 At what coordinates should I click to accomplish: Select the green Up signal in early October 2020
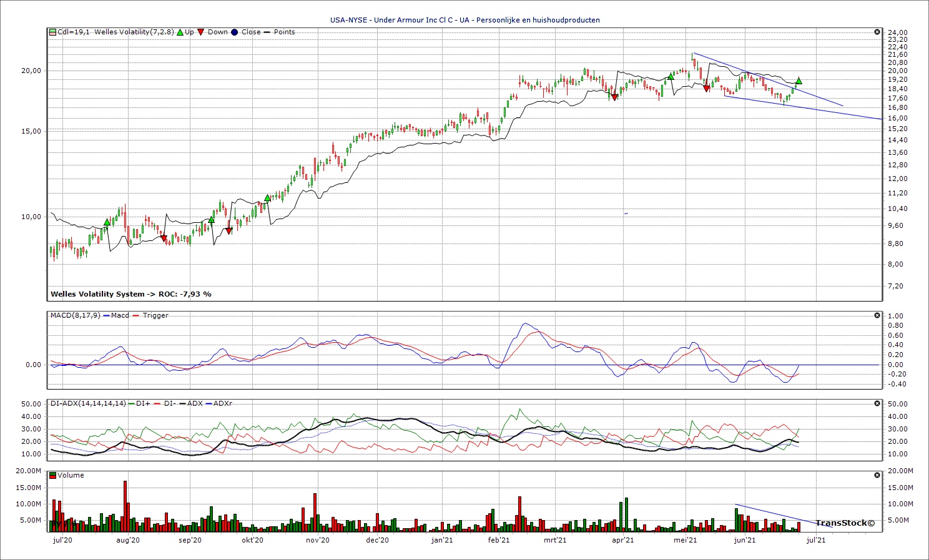coord(267,198)
